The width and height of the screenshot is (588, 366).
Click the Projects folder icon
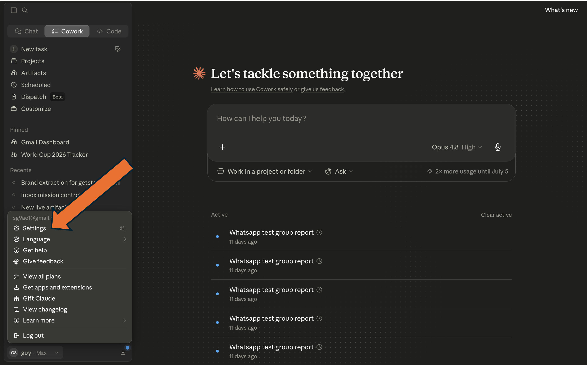tap(14, 61)
